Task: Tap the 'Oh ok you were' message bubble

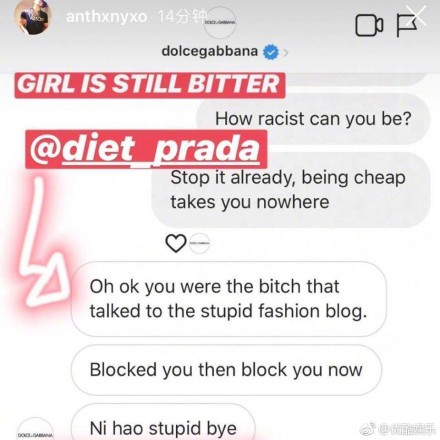Action: (x=229, y=299)
